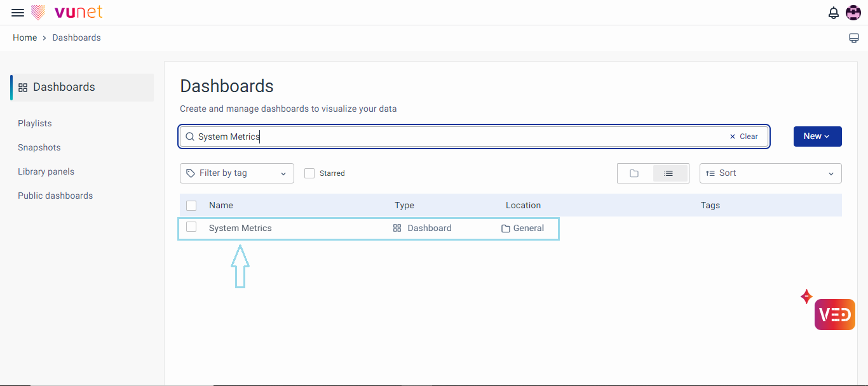Screen dimensions: 868x386
Task: Check the select-all checkbox in header
Action: click(191, 206)
